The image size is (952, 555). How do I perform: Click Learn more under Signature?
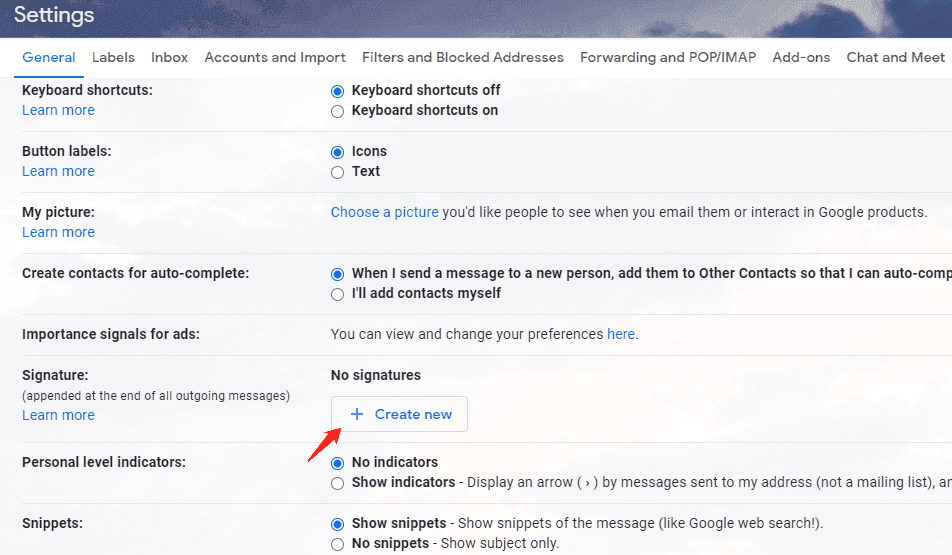(x=58, y=415)
